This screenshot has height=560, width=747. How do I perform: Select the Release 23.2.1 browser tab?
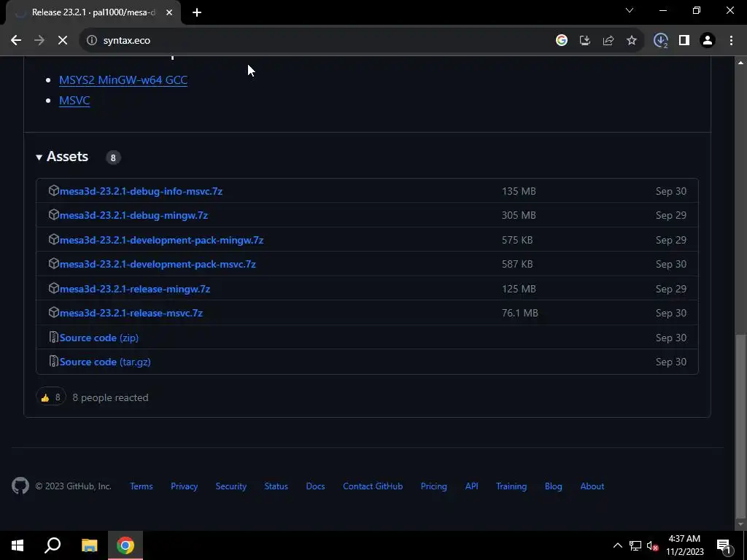(93, 12)
